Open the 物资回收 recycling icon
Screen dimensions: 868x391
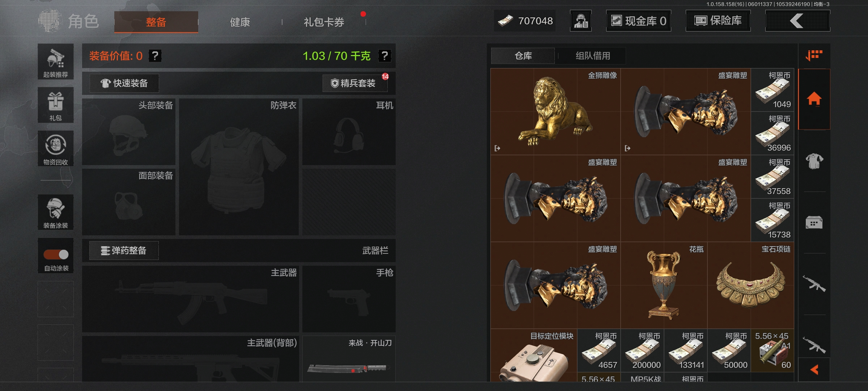click(x=56, y=148)
